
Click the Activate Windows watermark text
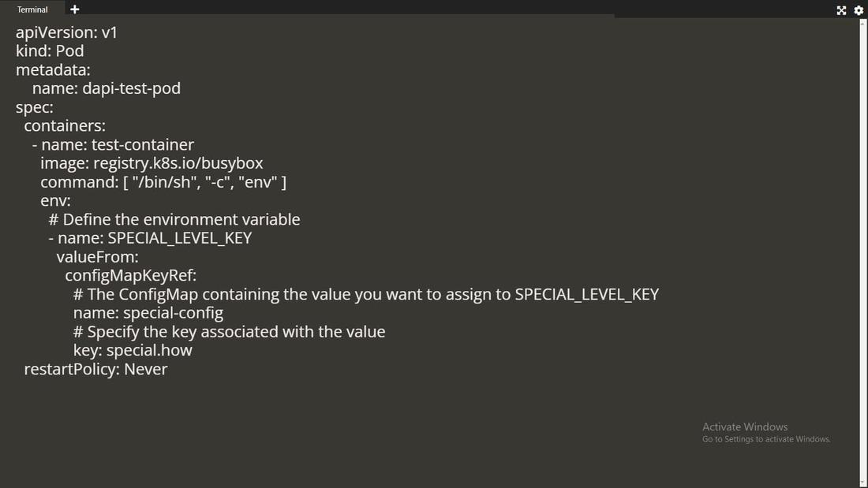coord(745,427)
